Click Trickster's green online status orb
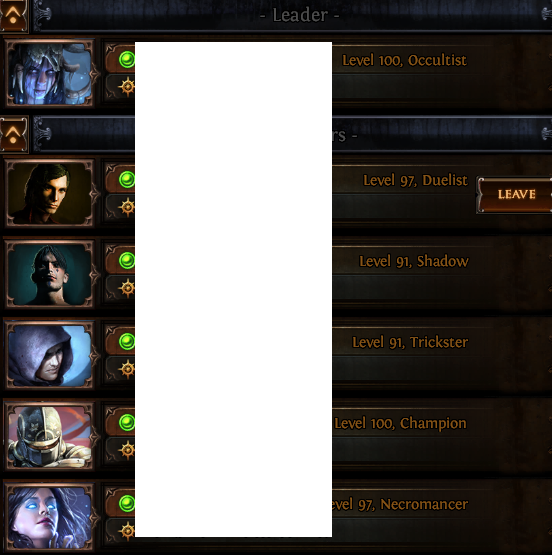The height and width of the screenshot is (555, 552). click(x=127, y=342)
